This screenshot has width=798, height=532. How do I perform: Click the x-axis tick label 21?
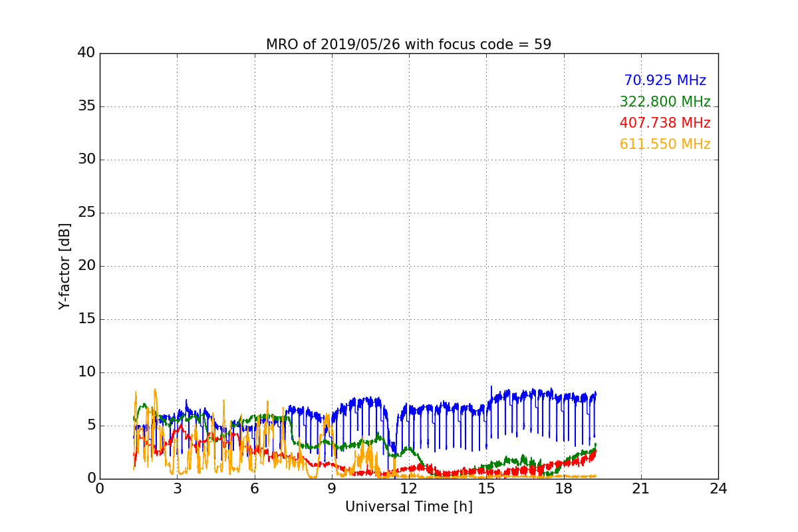coord(641,489)
